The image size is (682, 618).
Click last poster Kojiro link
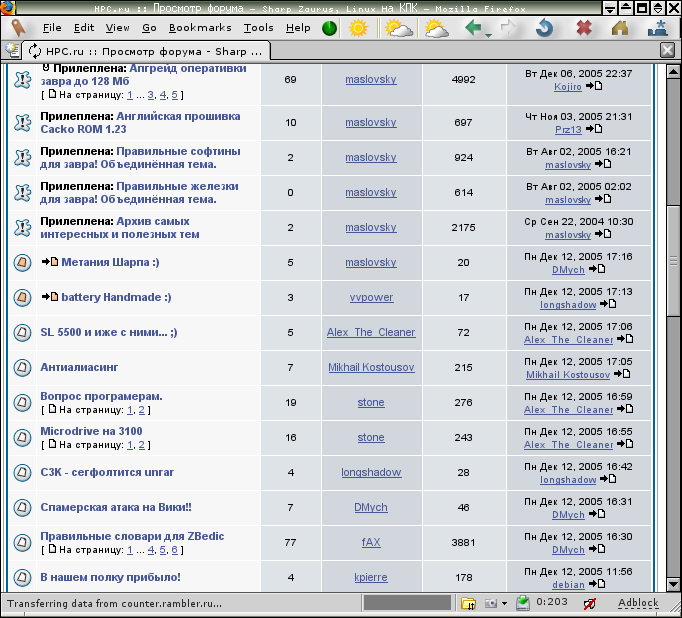click(x=568, y=87)
